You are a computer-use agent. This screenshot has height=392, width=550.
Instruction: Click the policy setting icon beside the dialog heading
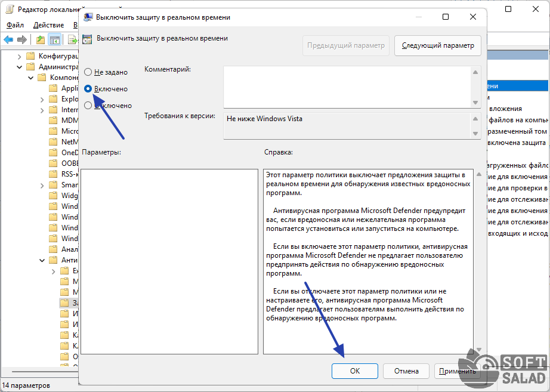pyautogui.click(x=87, y=39)
